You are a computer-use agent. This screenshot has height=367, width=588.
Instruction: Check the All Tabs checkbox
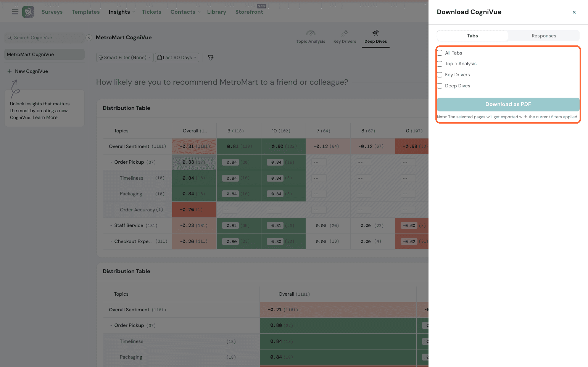440,53
